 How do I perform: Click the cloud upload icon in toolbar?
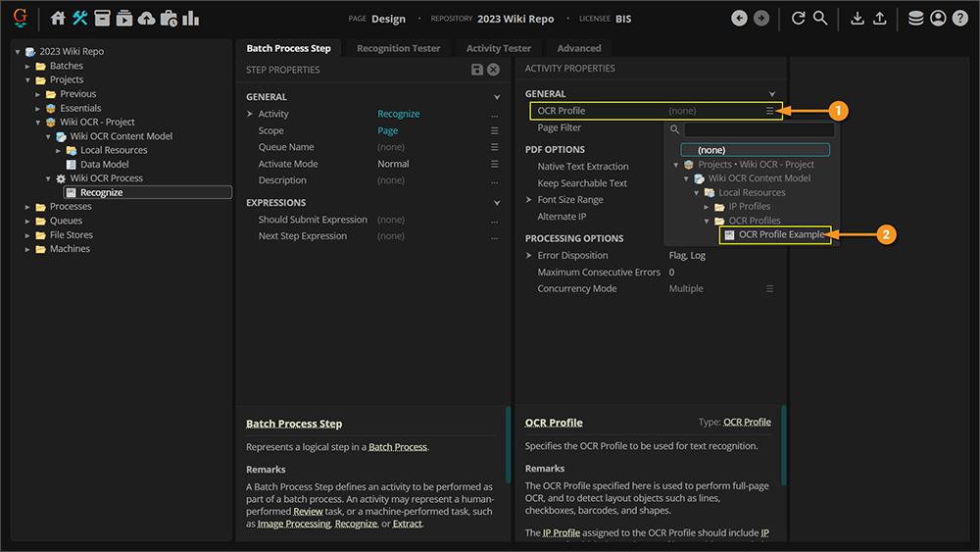[x=146, y=18]
